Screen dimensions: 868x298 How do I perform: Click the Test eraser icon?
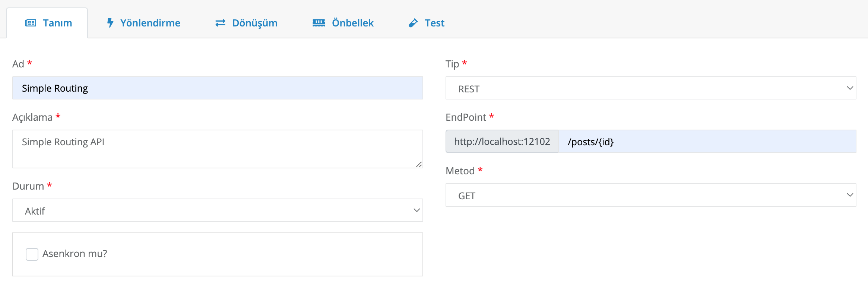click(413, 23)
